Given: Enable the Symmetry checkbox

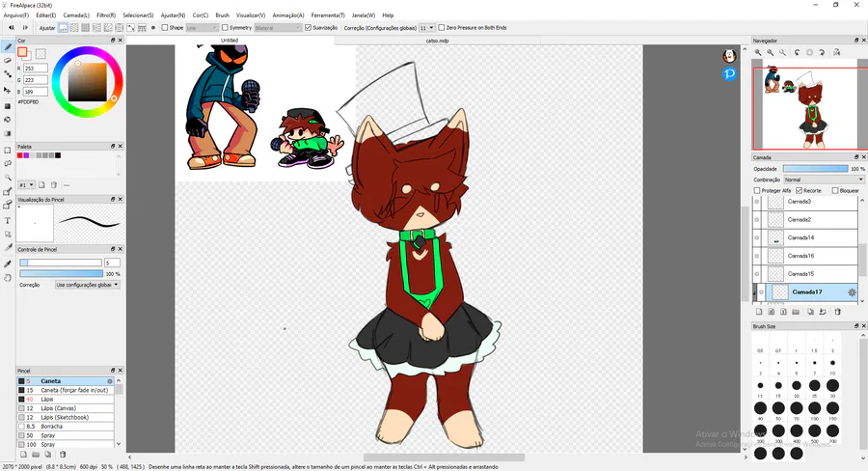Looking at the screenshot, I should click(225, 28).
